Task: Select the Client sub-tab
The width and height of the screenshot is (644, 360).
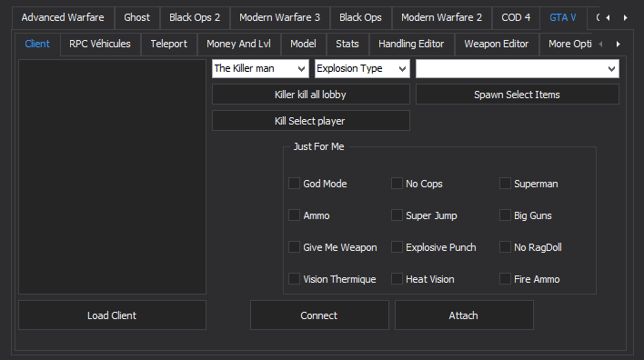Action: coord(37,44)
